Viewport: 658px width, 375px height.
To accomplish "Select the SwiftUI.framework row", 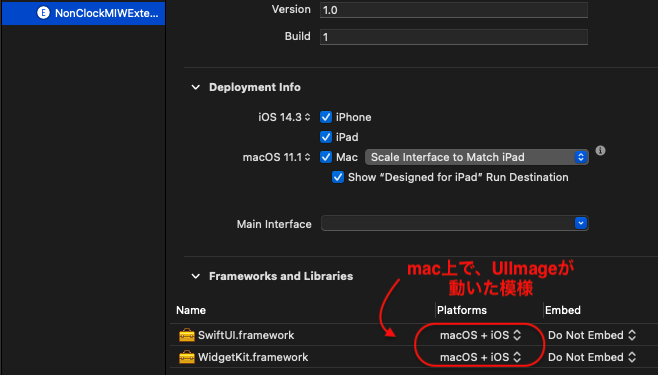I will (414, 335).
